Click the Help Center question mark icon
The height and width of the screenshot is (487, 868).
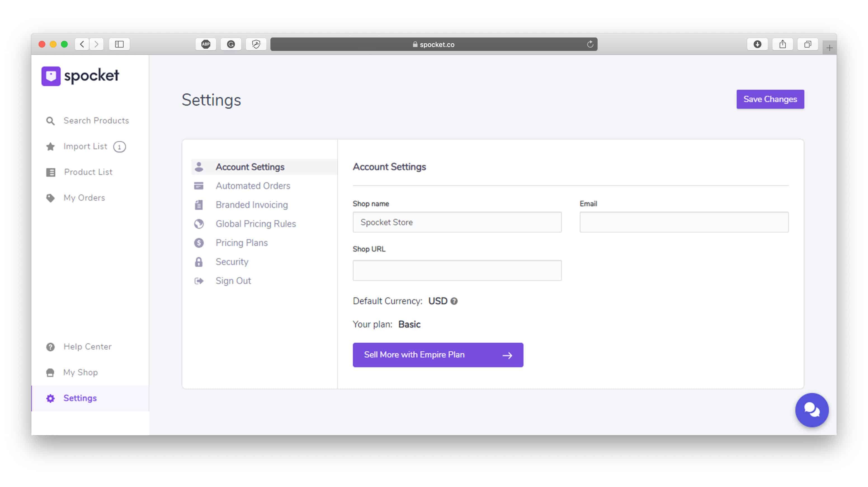pyautogui.click(x=51, y=346)
